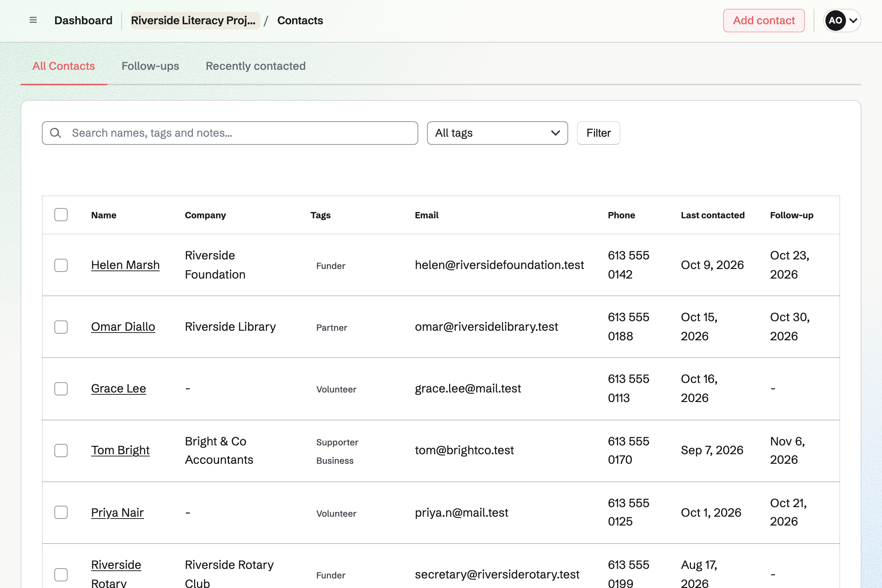Switch to the All Contacts tab

(x=64, y=66)
